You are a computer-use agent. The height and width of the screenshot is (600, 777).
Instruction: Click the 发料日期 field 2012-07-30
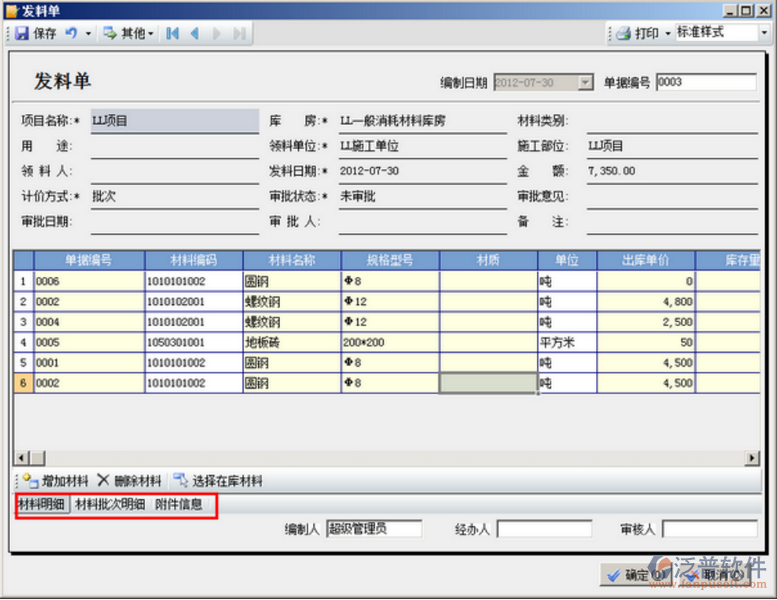click(423, 171)
